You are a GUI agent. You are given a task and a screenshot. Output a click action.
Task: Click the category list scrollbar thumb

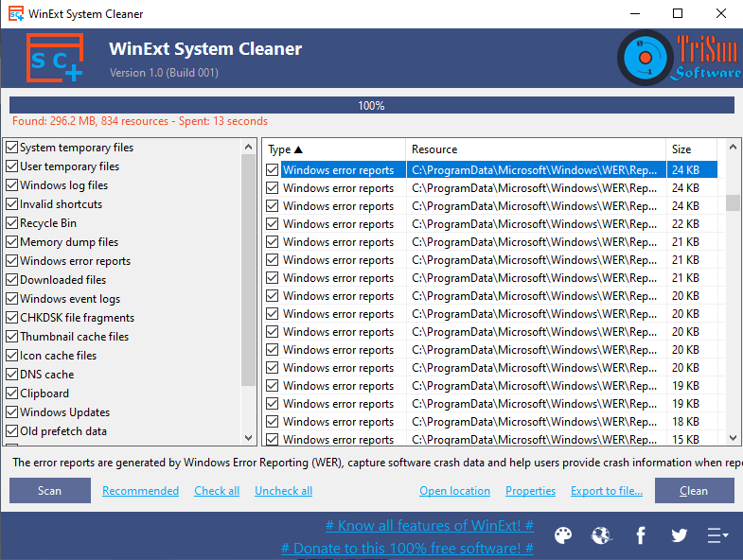point(248,270)
